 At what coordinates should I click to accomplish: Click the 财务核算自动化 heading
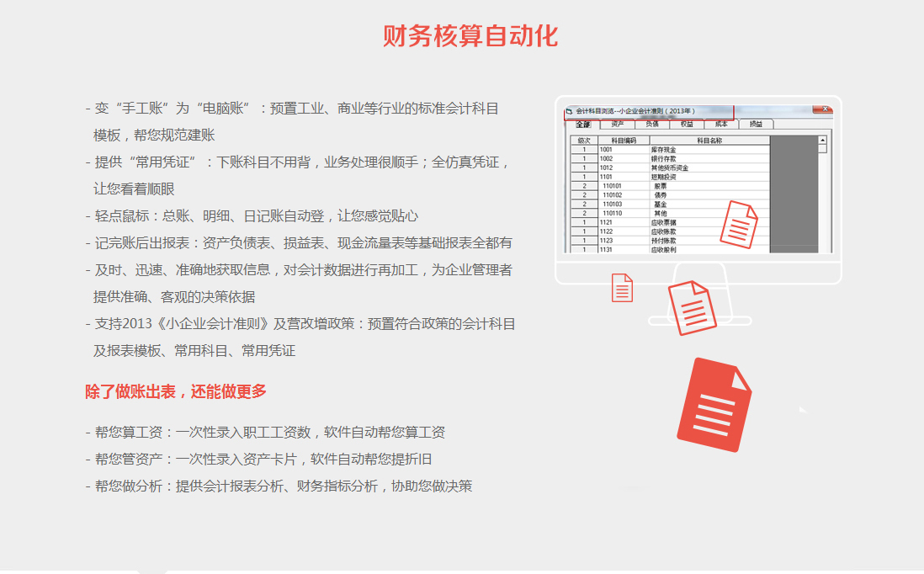tap(470, 36)
